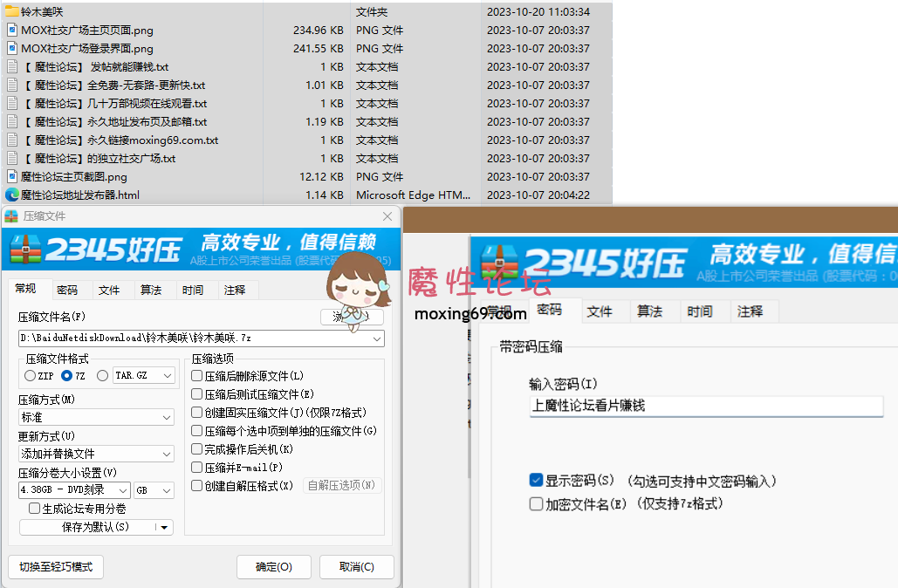Viewport: 898px width, 588px height.
Task: Click the image icon of 主页截图.png
Action: [12, 177]
